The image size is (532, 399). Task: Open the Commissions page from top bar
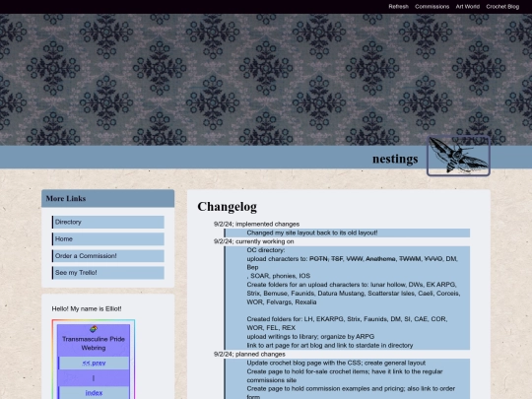click(432, 7)
